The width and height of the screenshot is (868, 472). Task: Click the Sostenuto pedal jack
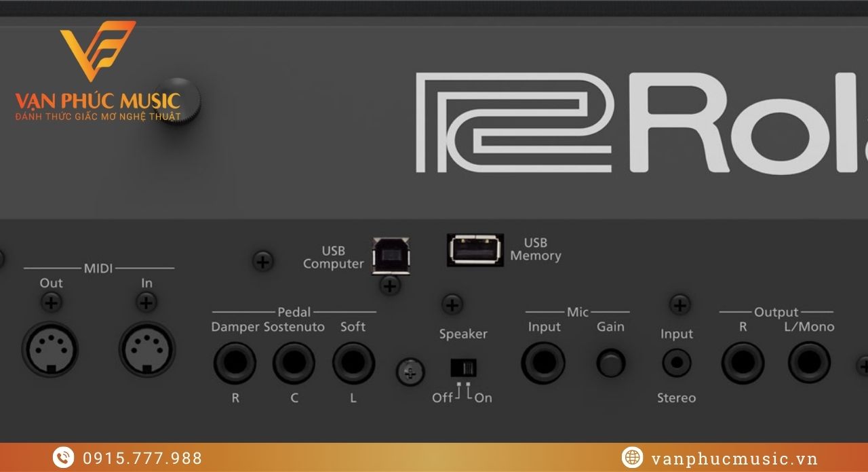tap(294, 363)
